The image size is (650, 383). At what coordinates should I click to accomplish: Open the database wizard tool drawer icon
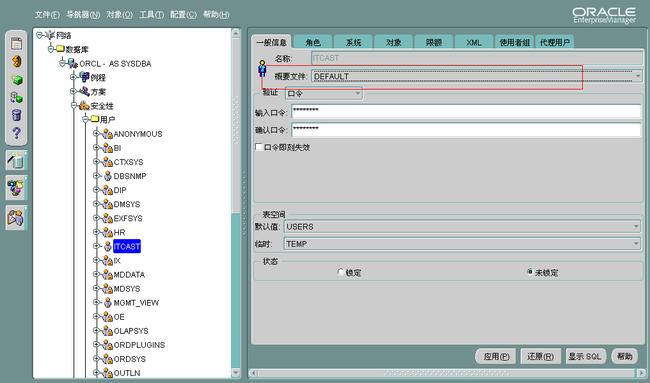pos(16,160)
